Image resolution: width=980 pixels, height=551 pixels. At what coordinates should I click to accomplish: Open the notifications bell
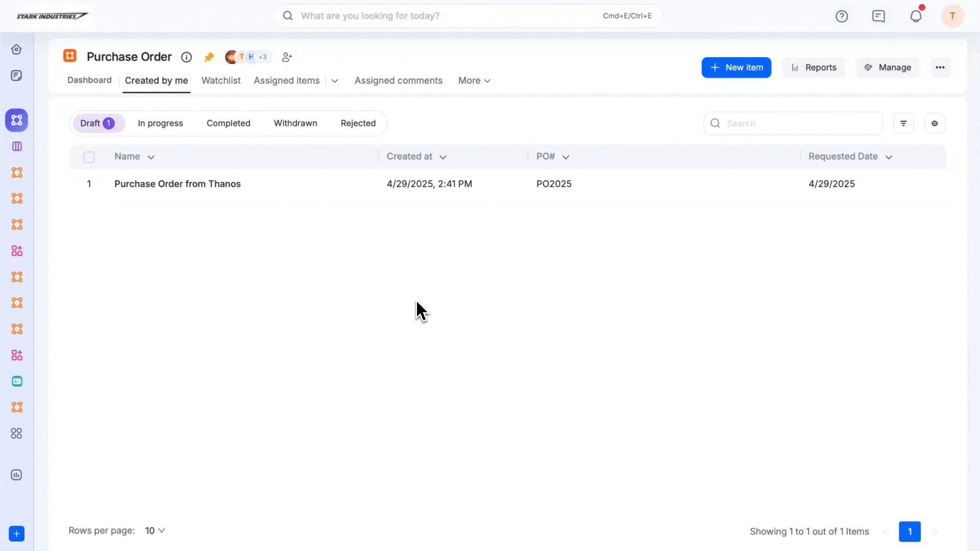click(x=916, y=16)
